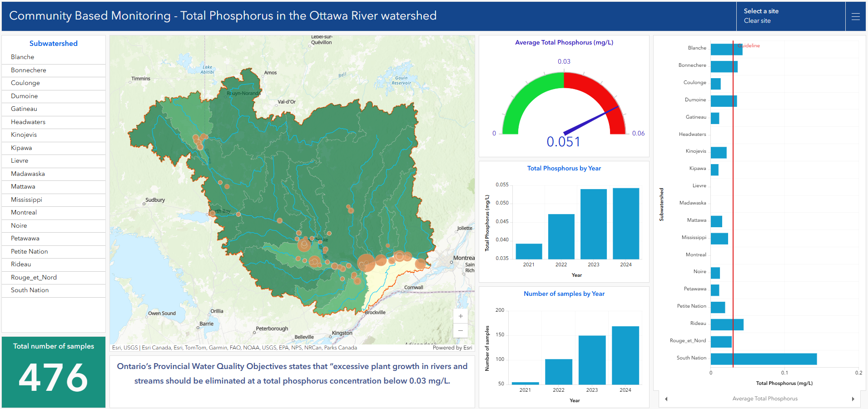Viewport: 868px width, 409px height.
Task: Open the Esri Canada attribution link
Action: tap(156, 348)
